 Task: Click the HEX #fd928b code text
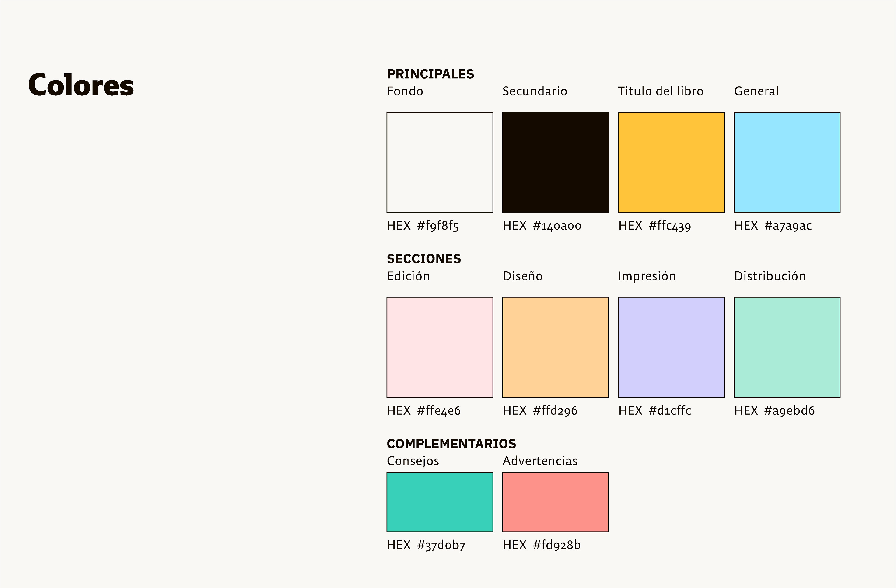tap(541, 545)
